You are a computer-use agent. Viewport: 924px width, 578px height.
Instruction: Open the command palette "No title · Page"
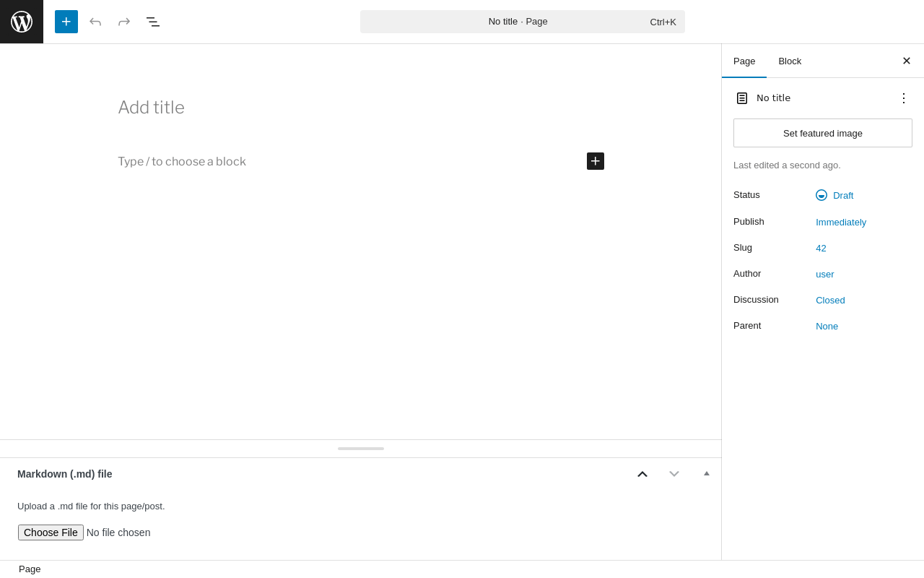coord(523,22)
